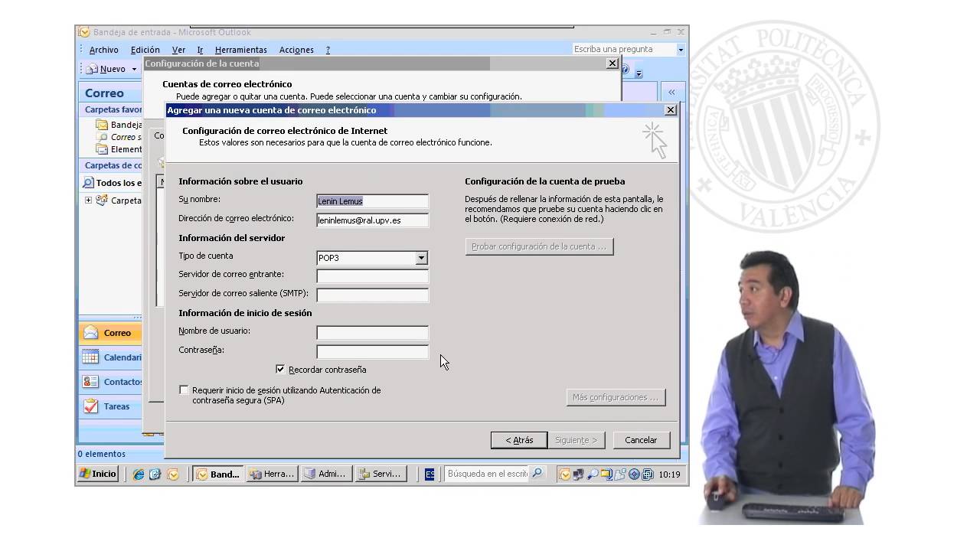Click Más configuraciones button
Viewport: 980px width, 551px height.
pos(616,397)
